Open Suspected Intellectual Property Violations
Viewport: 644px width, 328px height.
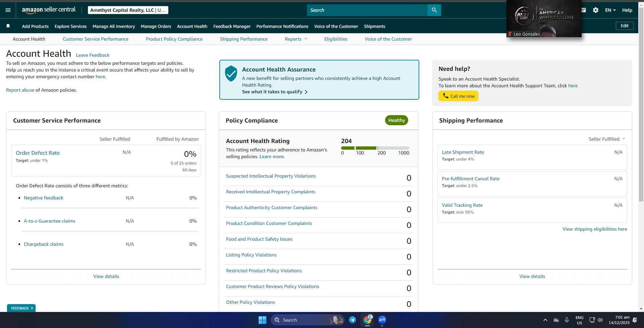pos(271,176)
